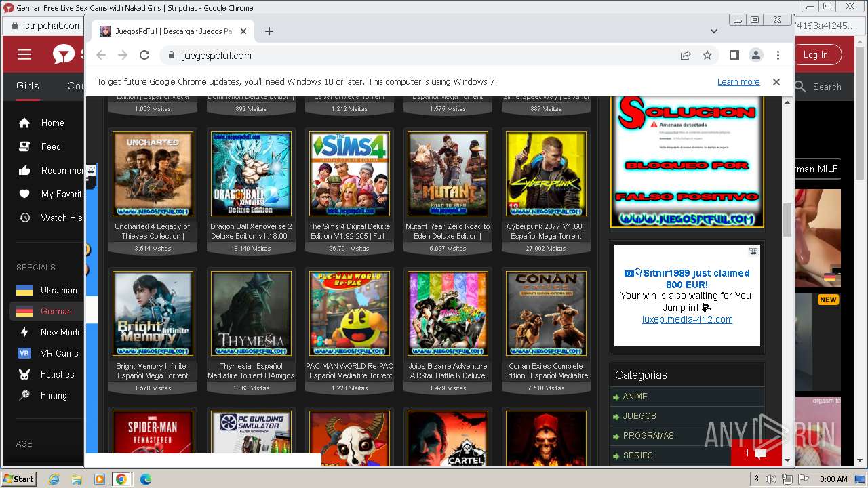The width and height of the screenshot is (868, 488).
Task: Open the SERIES category
Action: (x=637, y=455)
